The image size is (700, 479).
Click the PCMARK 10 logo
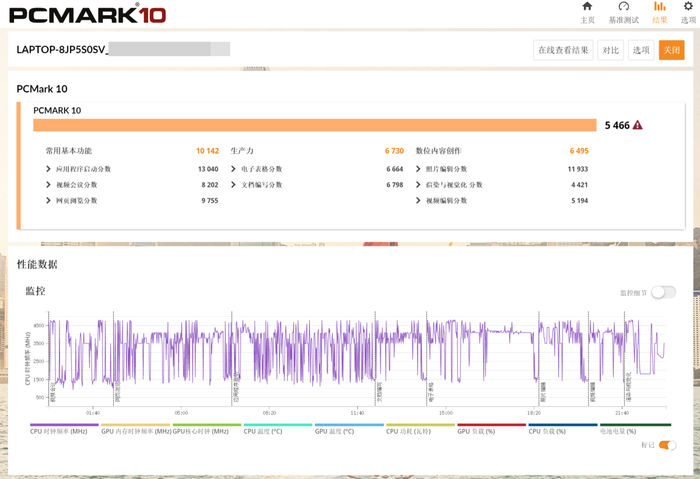coord(88,15)
